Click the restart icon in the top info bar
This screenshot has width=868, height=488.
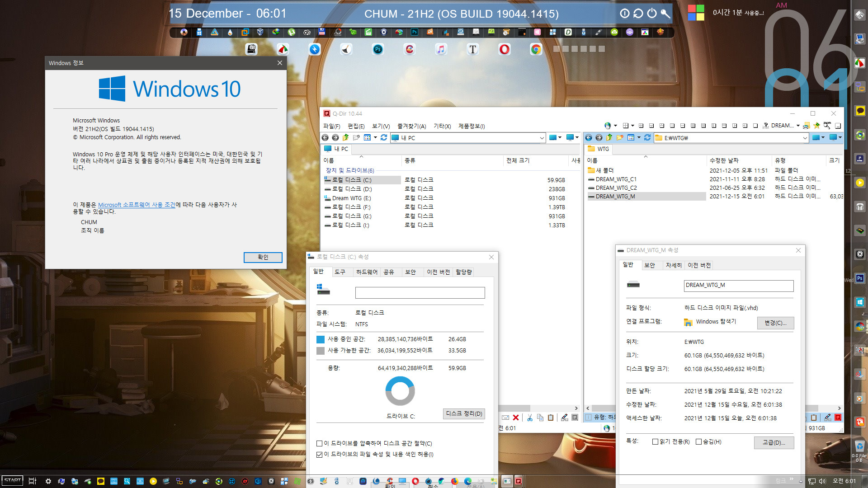pos(638,14)
